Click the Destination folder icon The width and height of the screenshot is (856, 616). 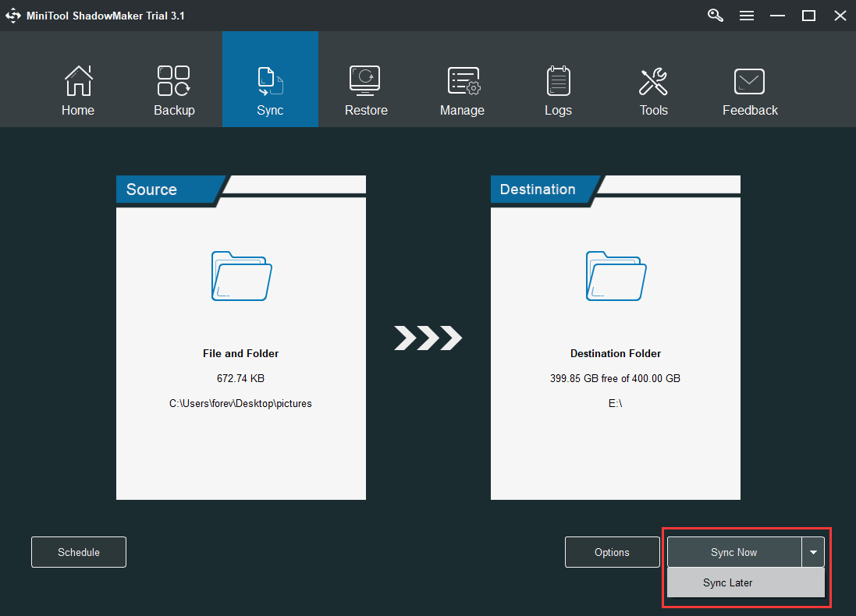point(615,276)
